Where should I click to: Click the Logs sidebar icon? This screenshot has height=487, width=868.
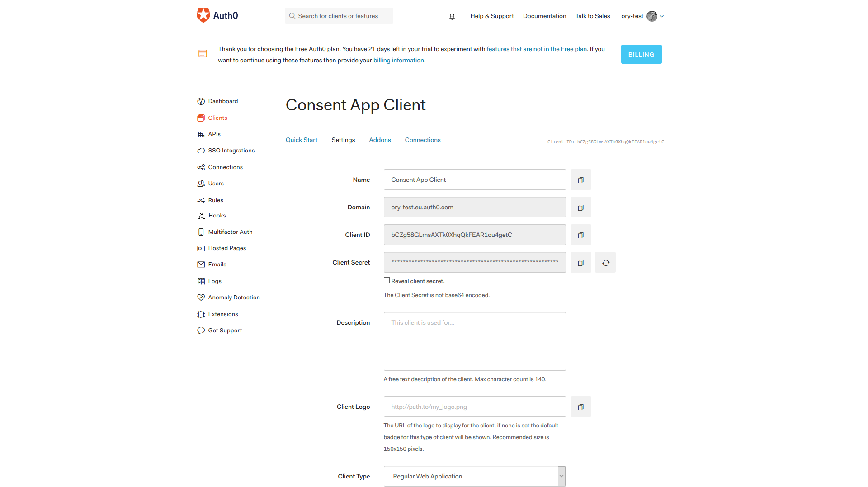(201, 281)
